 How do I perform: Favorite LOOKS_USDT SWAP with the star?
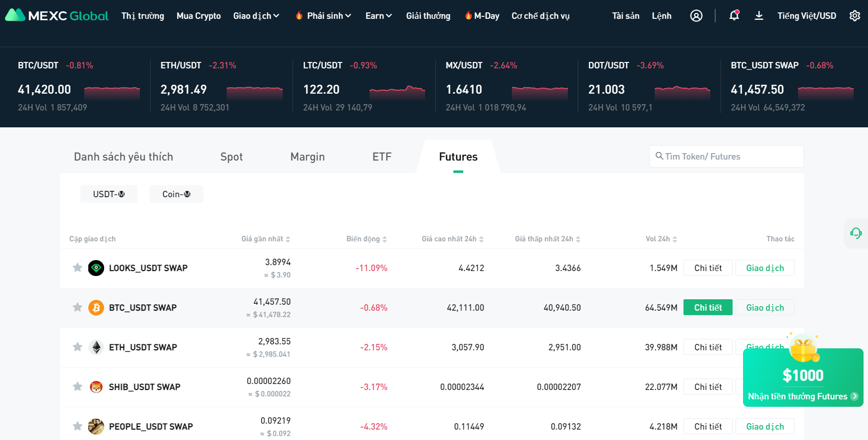(77, 268)
